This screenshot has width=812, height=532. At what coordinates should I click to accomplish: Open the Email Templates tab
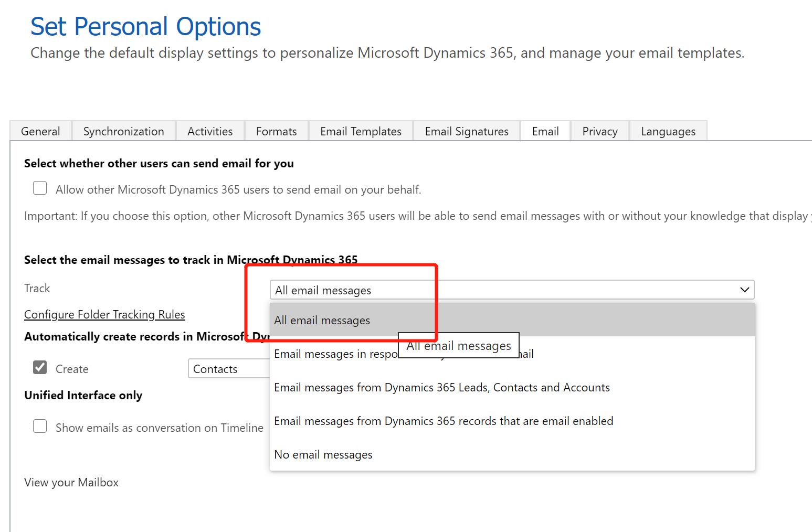pyautogui.click(x=361, y=131)
